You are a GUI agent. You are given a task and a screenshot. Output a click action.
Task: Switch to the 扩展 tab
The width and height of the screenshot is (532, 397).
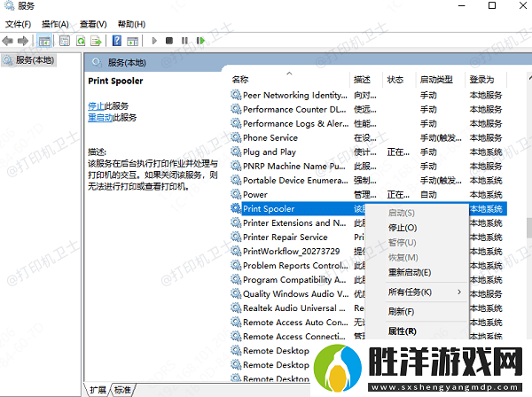pyautogui.click(x=98, y=390)
